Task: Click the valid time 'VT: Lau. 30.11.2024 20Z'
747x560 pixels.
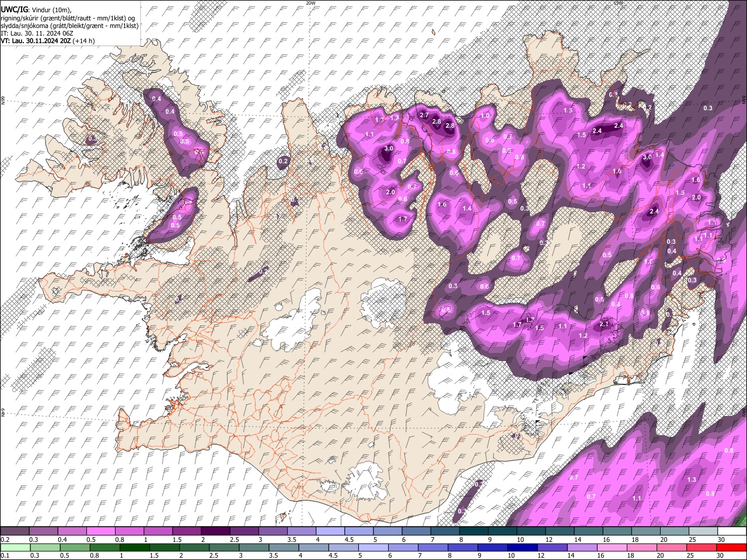Action: (x=36, y=41)
